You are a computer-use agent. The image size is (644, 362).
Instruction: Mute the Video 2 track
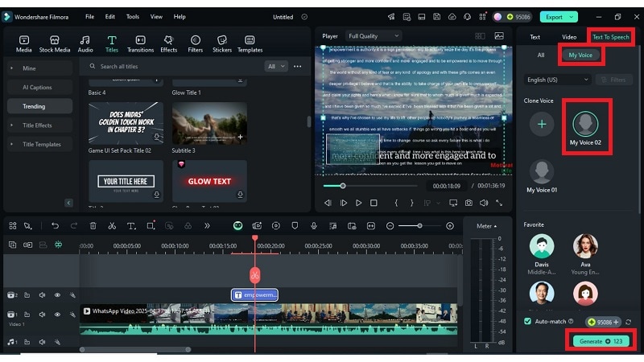coord(42,295)
